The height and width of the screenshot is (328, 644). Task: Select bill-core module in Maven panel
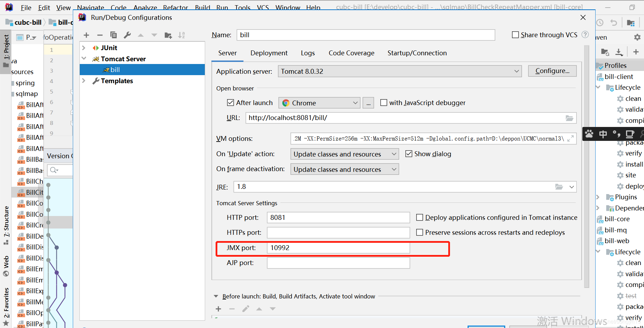[x=617, y=219]
